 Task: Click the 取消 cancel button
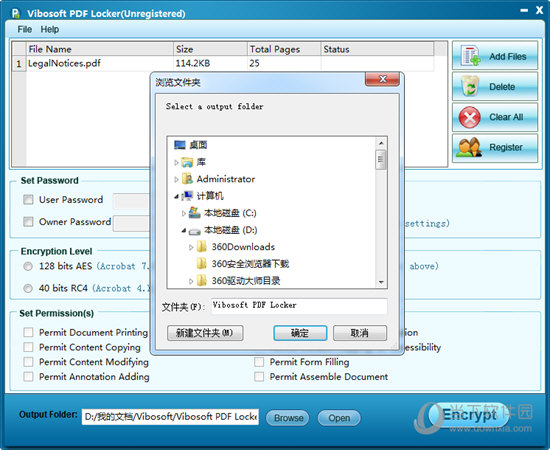point(360,333)
